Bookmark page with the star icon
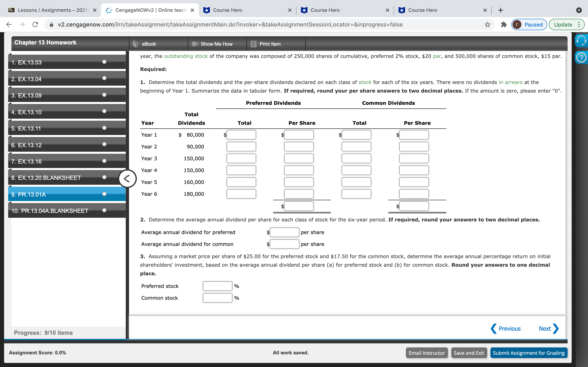The height and width of the screenshot is (367, 588). (487, 24)
